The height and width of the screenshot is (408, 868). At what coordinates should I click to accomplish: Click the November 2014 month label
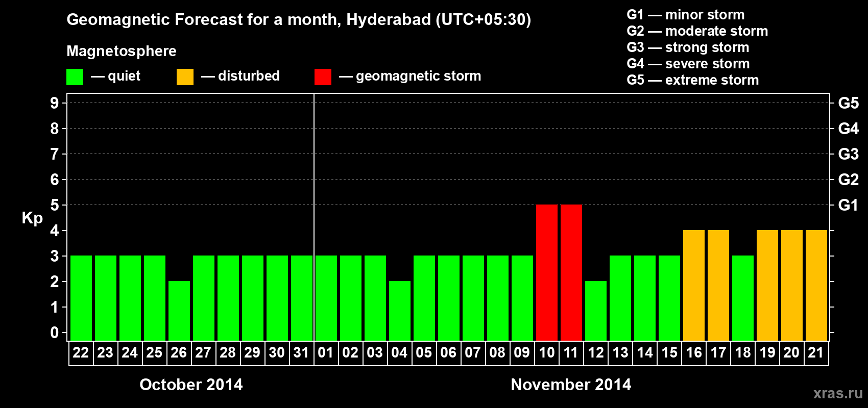[571, 385]
